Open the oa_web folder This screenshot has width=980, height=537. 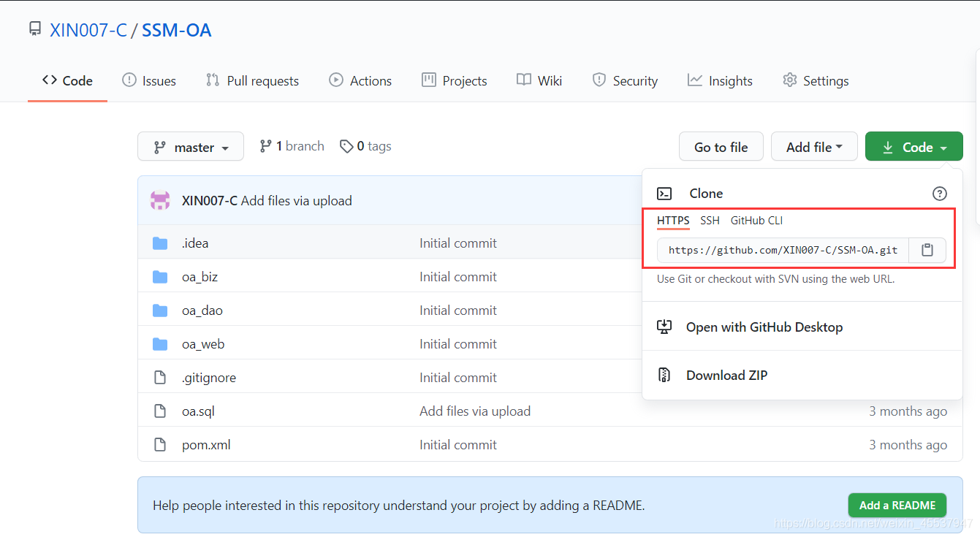(203, 344)
